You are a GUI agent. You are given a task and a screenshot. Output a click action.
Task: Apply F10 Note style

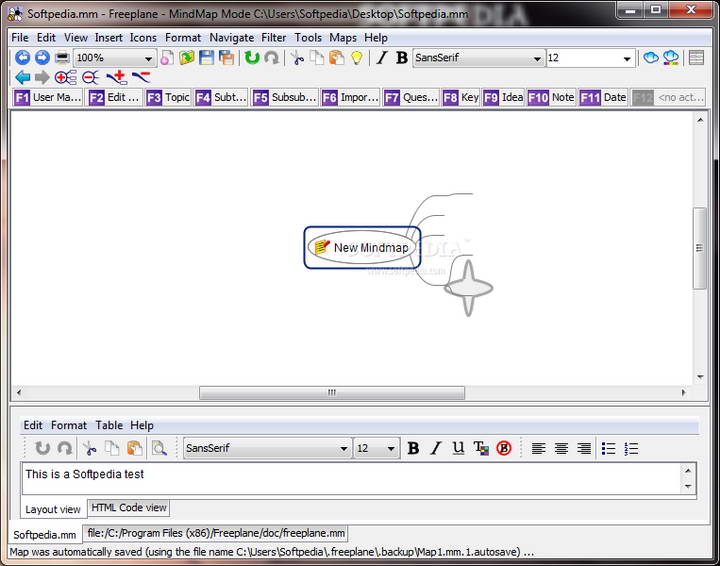[x=551, y=97]
